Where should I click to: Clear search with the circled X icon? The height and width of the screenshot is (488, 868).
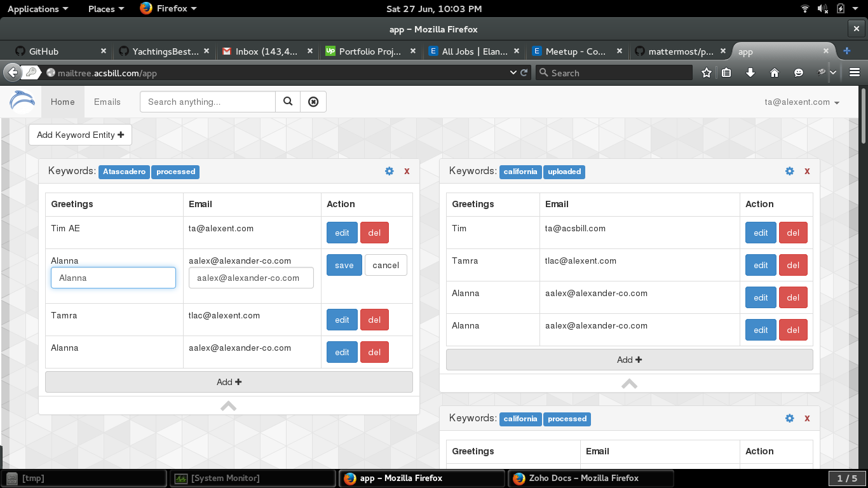coord(313,102)
